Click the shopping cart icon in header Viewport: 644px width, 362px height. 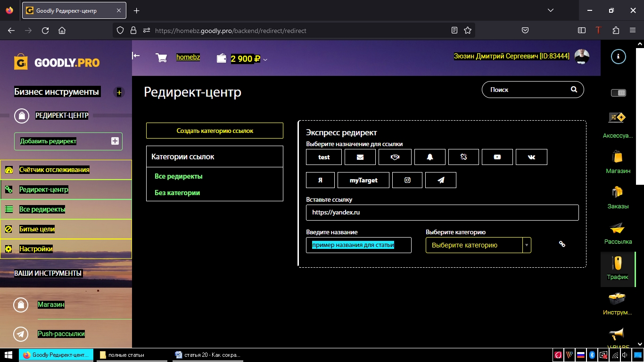pos(161,58)
